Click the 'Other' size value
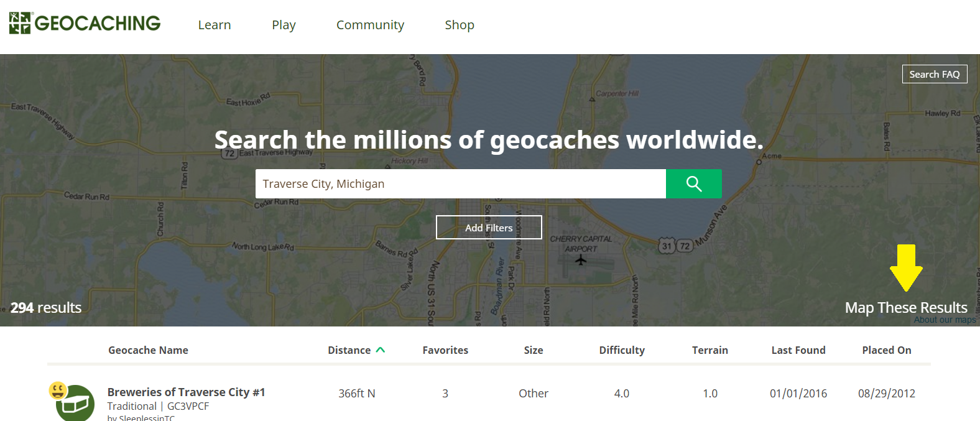 [534, 394]
